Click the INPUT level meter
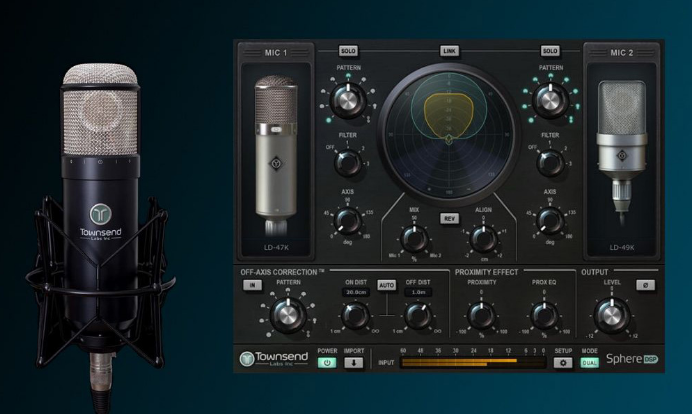 pyautogui.click(x=473, y=363)
